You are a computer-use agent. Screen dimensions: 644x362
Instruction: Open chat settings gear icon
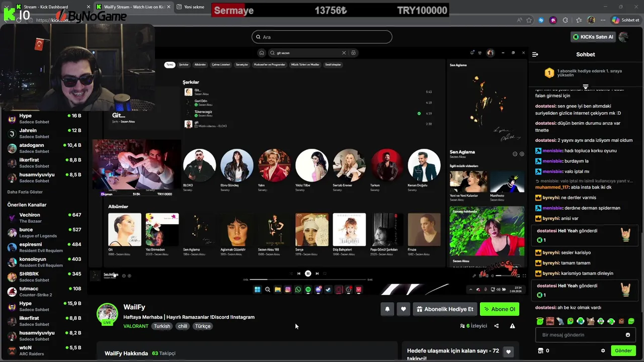(603, 350)
